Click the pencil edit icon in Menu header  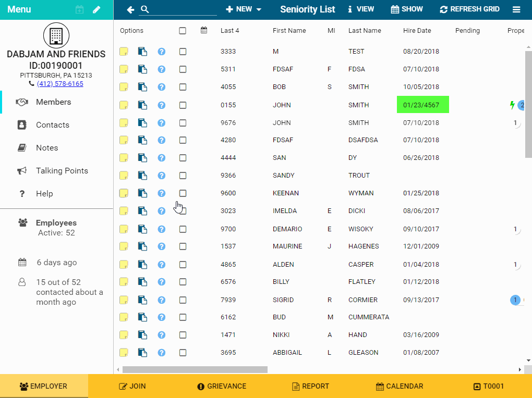pos(96,9)
